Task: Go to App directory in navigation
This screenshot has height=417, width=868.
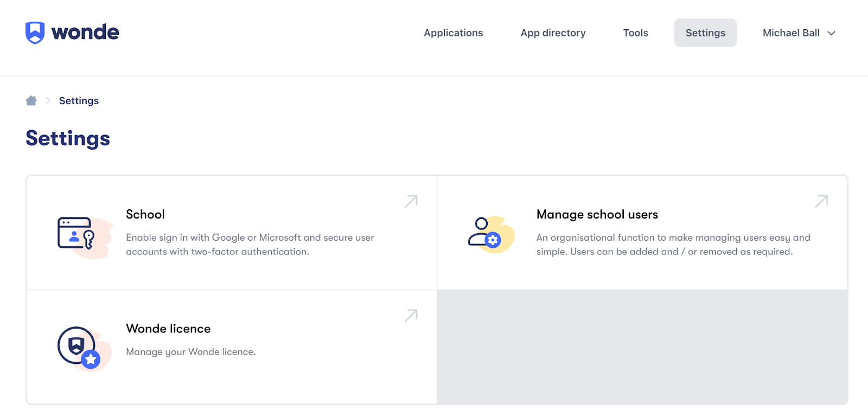Action: pos(553,33)
